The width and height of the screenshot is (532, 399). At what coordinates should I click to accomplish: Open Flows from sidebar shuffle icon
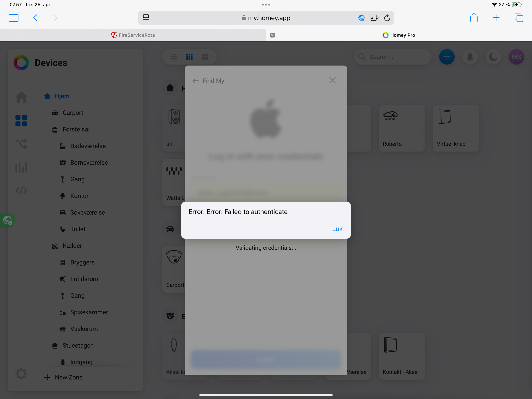tap(21, 144)
